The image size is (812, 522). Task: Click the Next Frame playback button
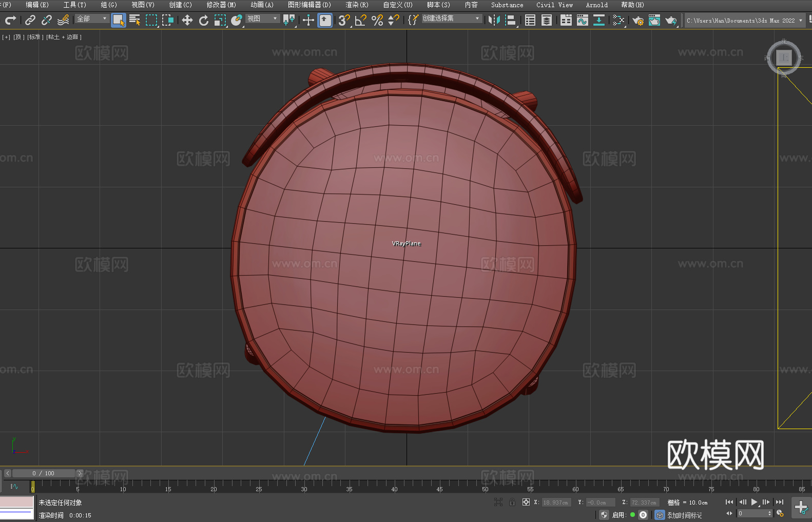click(766, 502)
